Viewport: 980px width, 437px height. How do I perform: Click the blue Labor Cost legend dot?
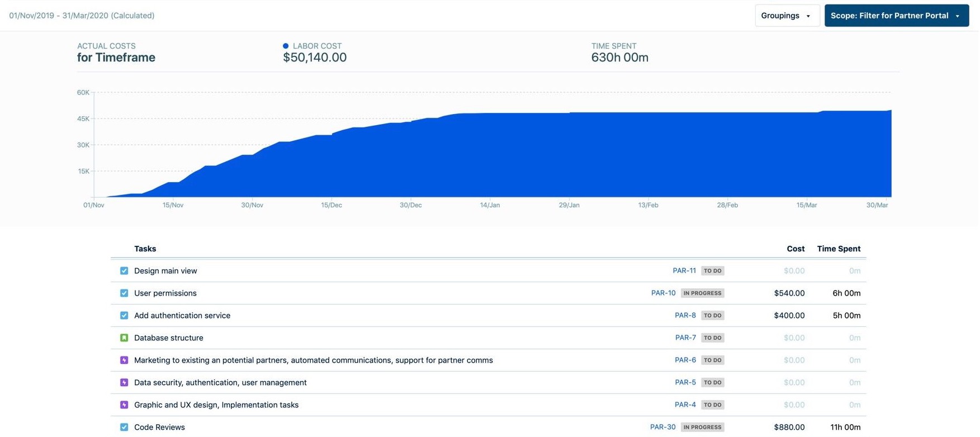coord(286,46)
